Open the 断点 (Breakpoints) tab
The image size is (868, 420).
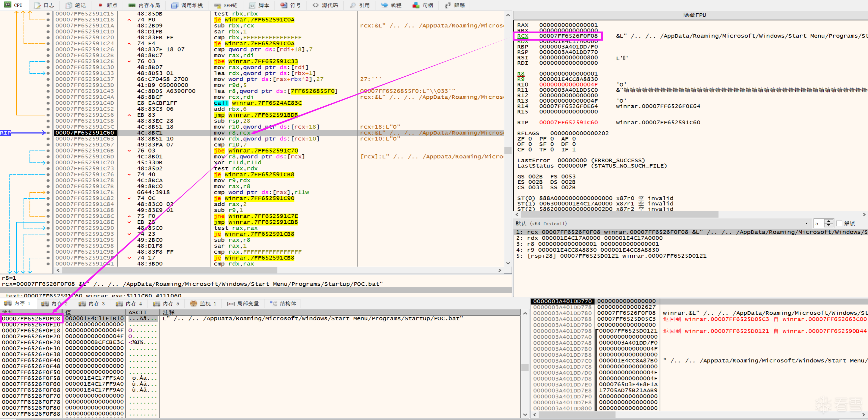point(107,5)
